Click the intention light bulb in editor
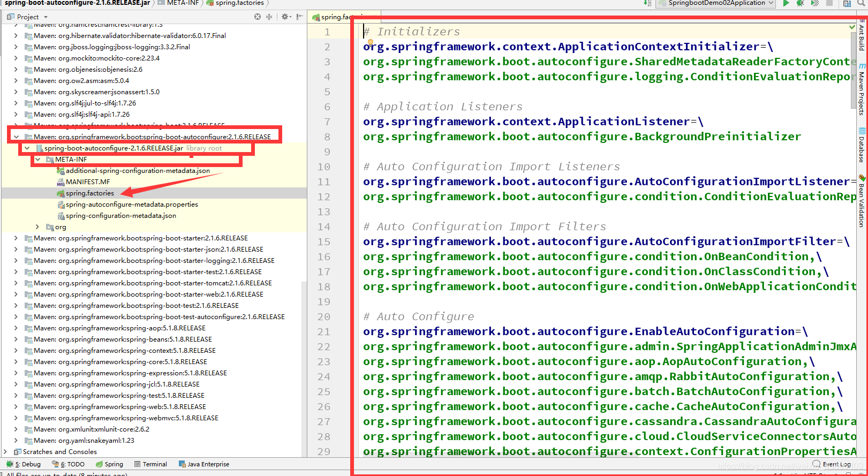 coord(371,43)
